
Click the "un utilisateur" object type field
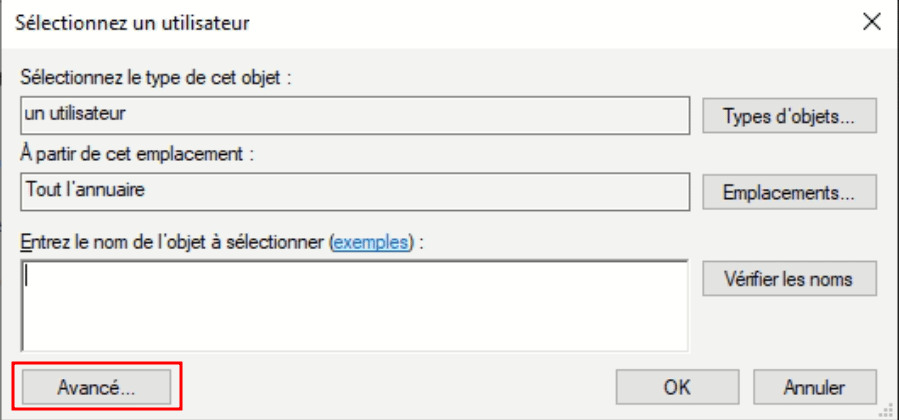(354, 114)
